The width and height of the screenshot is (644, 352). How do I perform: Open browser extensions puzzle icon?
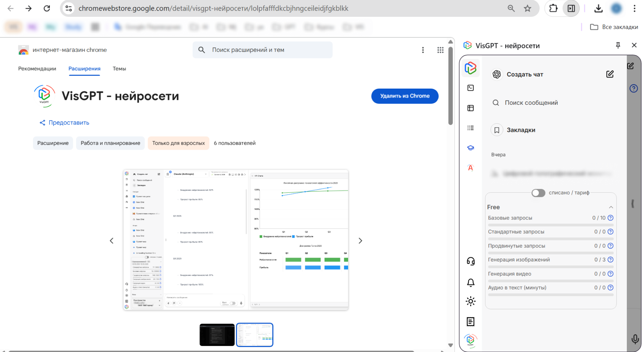(x=553, y=9)
